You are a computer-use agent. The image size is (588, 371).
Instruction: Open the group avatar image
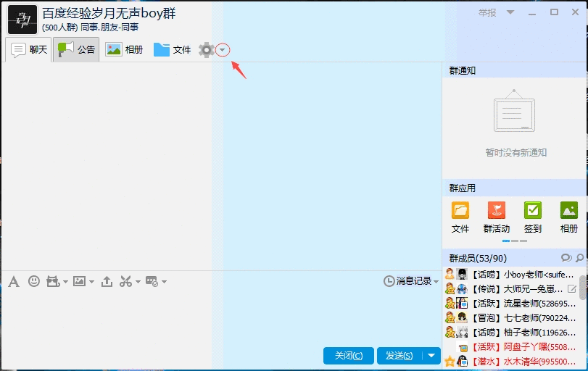[22, 20]
